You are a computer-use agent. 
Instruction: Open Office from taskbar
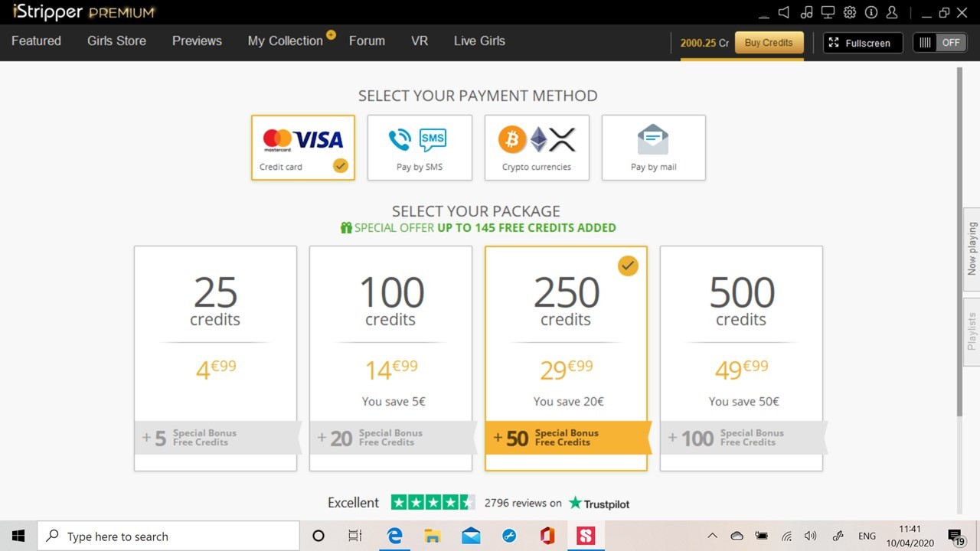547,536
